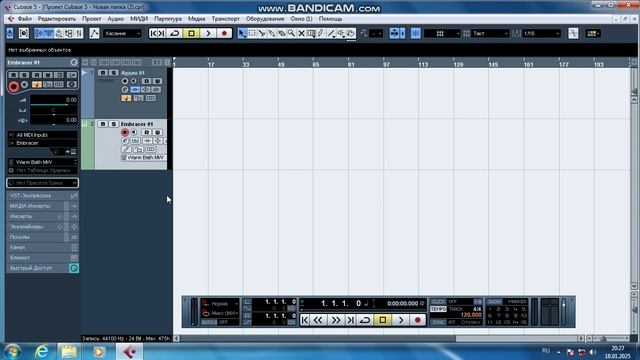
Task: Open automation mode Касание dropdown
Action: click(x=122, y=33)
